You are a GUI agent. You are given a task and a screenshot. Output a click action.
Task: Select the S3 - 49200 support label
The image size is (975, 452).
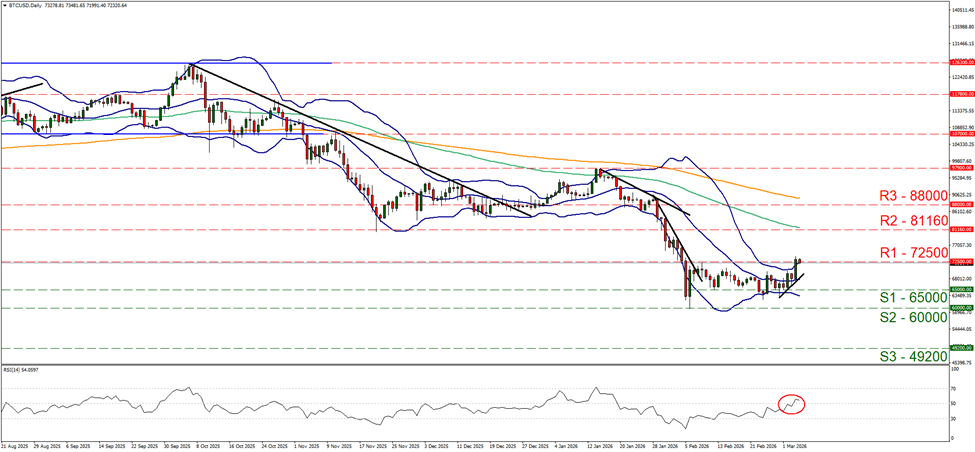[913, 356]
